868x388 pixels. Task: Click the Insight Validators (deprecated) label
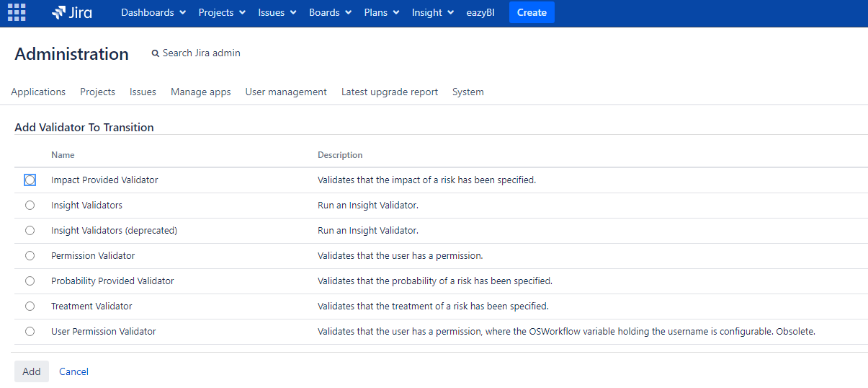(114, 231)
